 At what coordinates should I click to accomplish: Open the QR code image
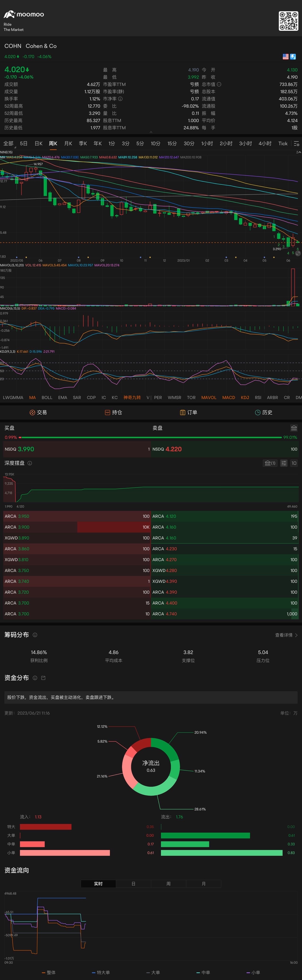(288, 20)
